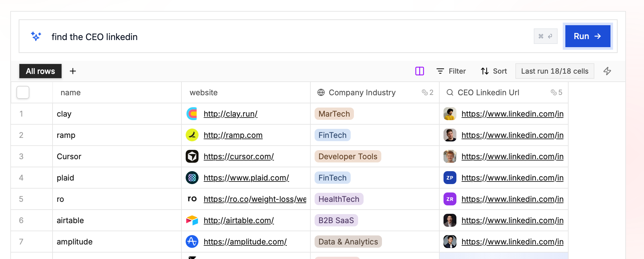
Task: Click the Clay logo icon beside clay.run
Action: [x=192, y=114]
